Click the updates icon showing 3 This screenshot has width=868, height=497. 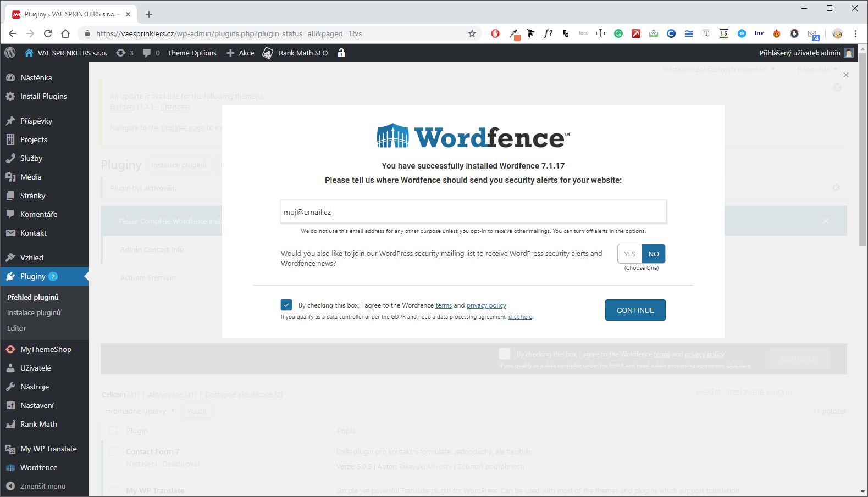pyautogui.click(x=124, y=53)
